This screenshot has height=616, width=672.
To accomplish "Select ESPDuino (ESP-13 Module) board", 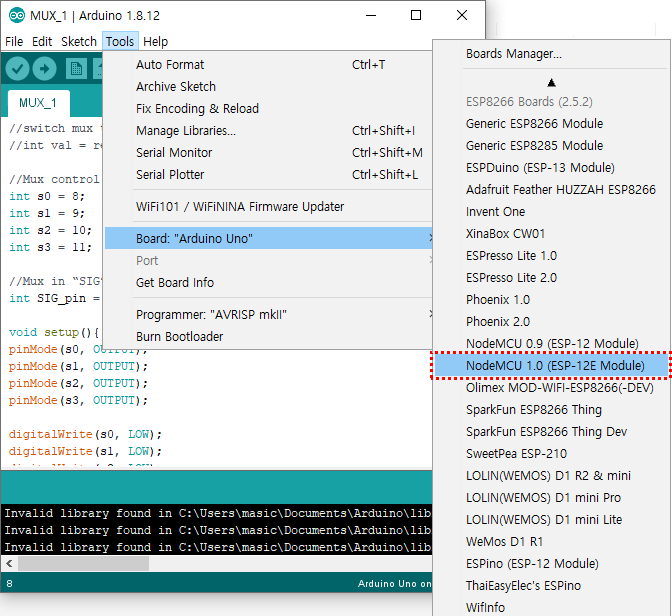I will click(x=552, y=168).
